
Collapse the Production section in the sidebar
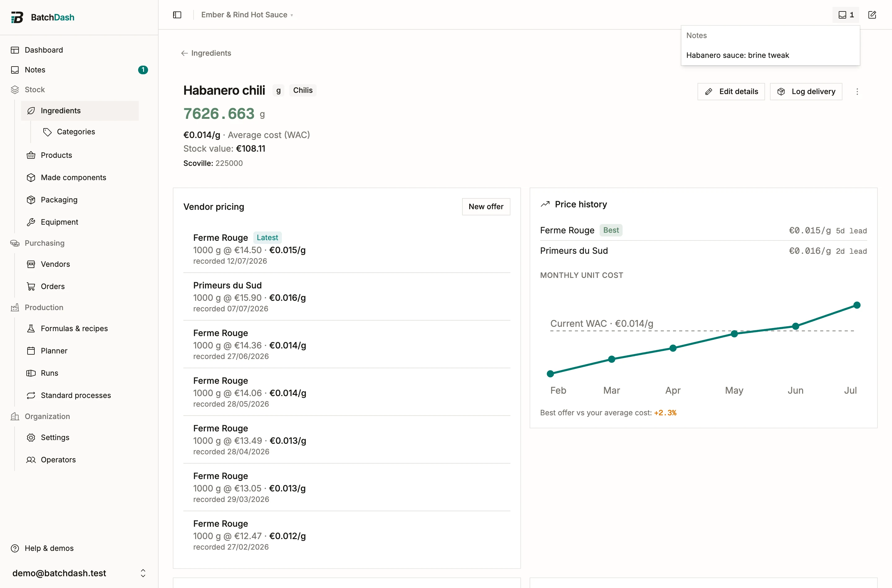point(44,308)
